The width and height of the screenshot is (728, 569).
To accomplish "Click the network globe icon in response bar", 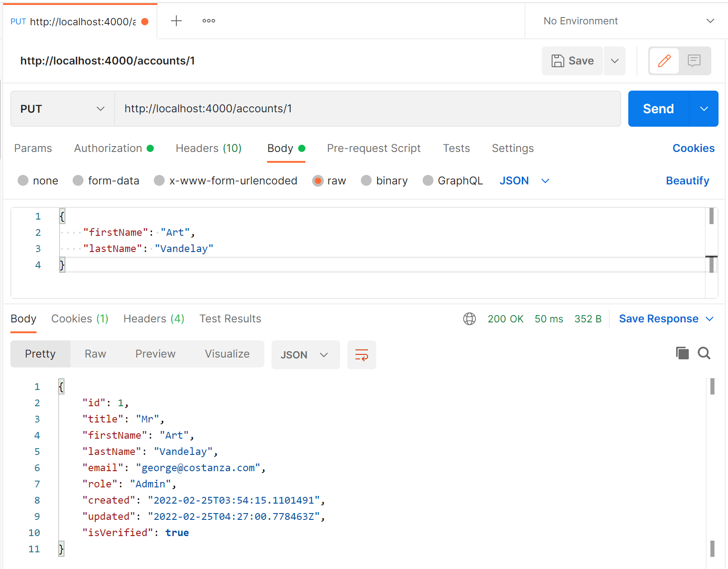I will 470,319.
